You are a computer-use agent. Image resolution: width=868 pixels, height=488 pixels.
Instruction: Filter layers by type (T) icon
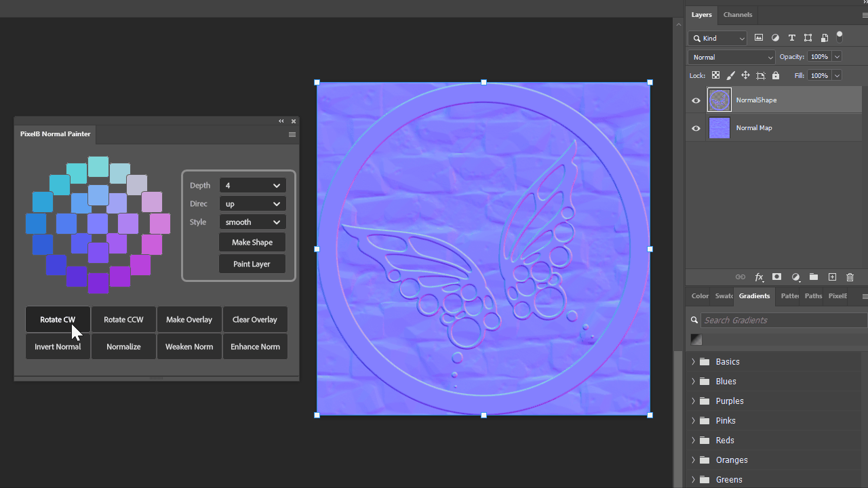coord(791,38)
